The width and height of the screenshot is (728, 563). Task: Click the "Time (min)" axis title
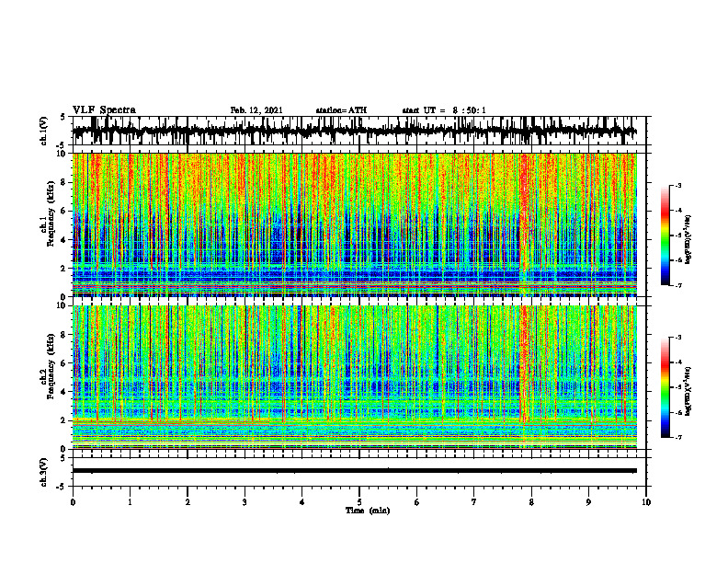(x=368, y=511)
